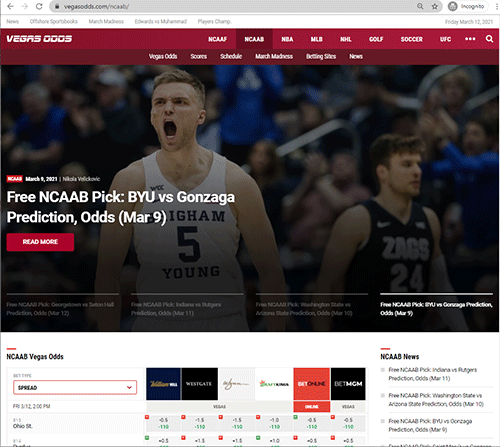Click FRI 3/12, 2:00 PM game time
This screenshot has height=447, width=500.
pyautogui.click(x=31, y=406)
